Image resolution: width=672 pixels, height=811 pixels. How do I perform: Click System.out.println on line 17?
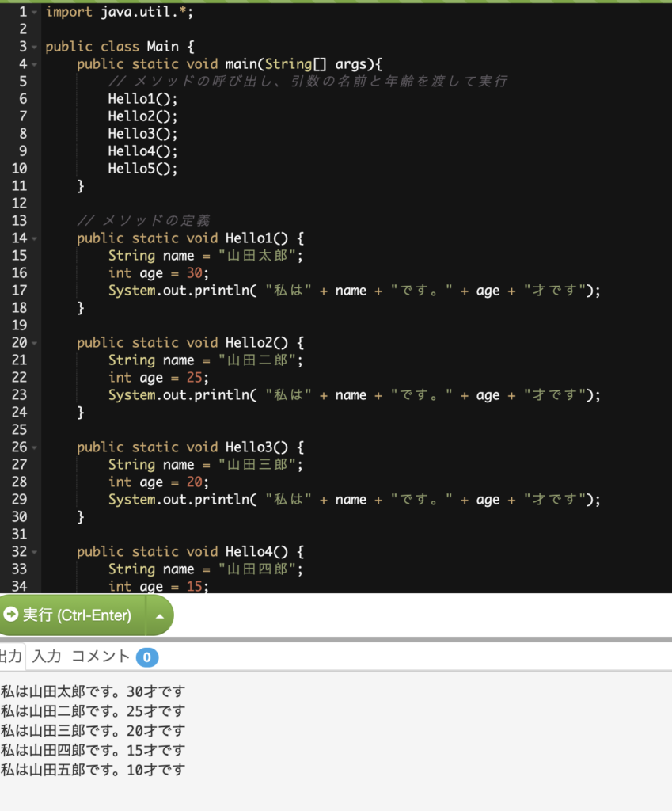click(179, 290)
